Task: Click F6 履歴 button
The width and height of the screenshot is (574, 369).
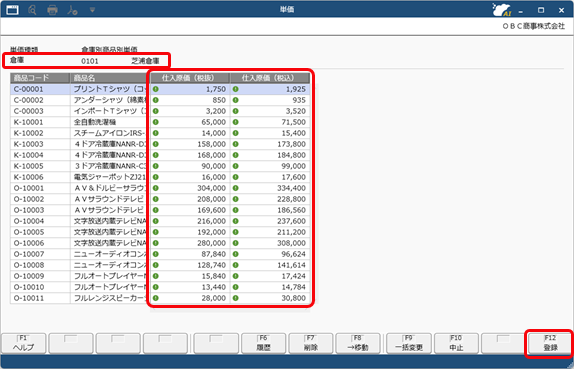Action: coord(263,343)
